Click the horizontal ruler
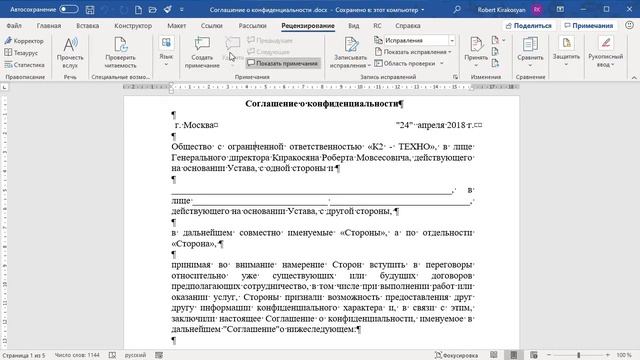 [321, 87]
